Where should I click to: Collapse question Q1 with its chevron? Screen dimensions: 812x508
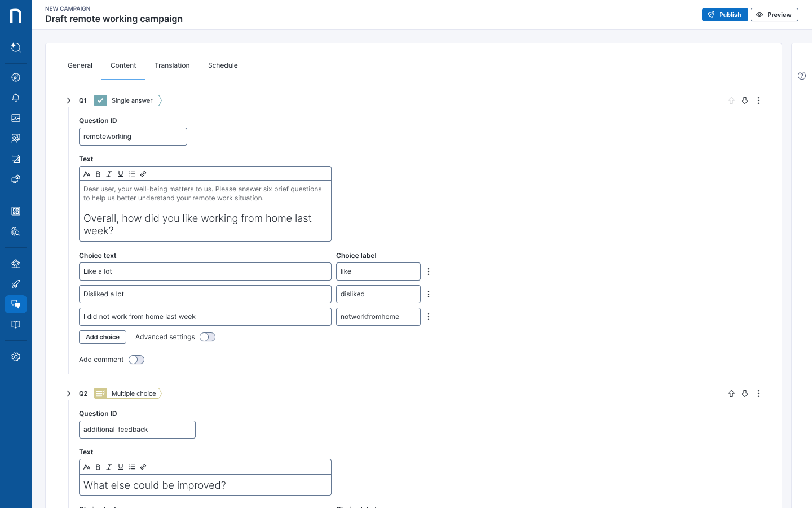pyautogui.click(x=69, y=100)
